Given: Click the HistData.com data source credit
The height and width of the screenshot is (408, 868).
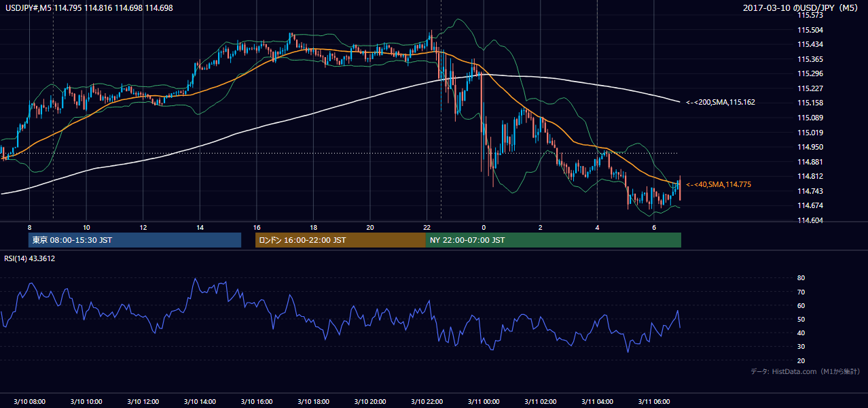Looking at the screenshot, I should click(x=806, y=372).
